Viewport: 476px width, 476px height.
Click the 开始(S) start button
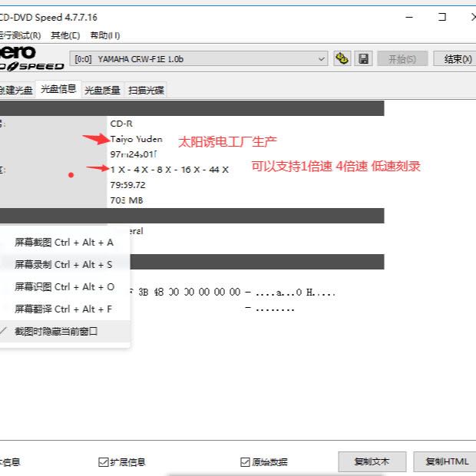tap(402, 58)
